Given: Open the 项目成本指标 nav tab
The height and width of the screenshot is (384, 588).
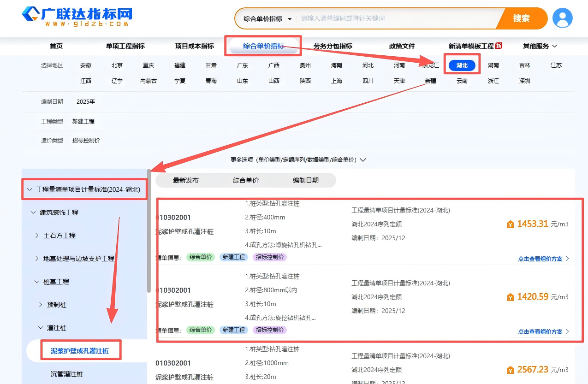Looking at the screenshot, I should [195, 46].
